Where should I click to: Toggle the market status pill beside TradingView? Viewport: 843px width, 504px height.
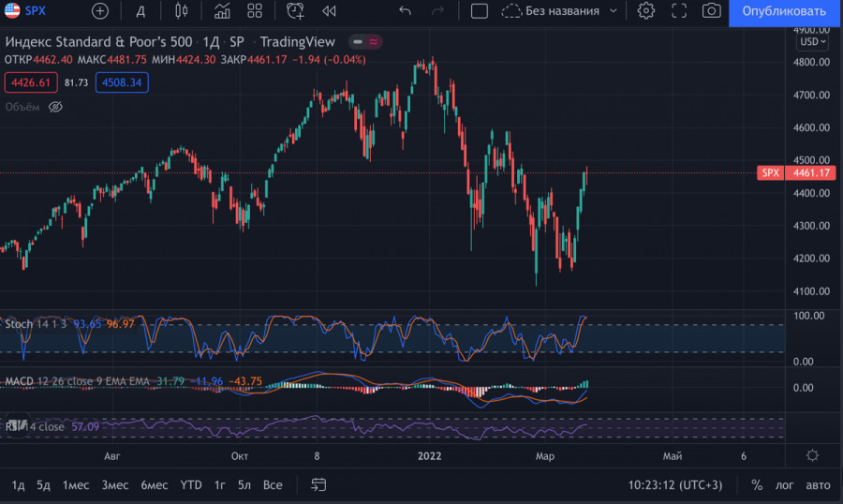tap(365, 41)
